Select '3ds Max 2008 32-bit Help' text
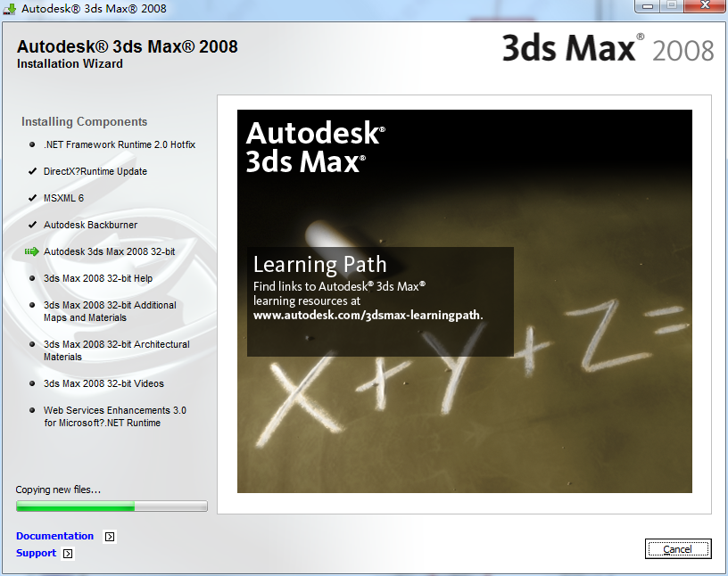 pos(98,278)
